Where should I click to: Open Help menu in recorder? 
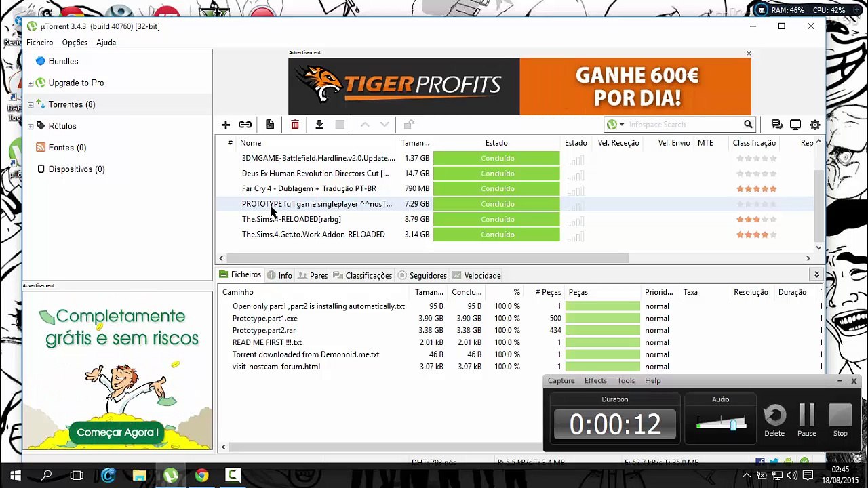tap(653, 381)
